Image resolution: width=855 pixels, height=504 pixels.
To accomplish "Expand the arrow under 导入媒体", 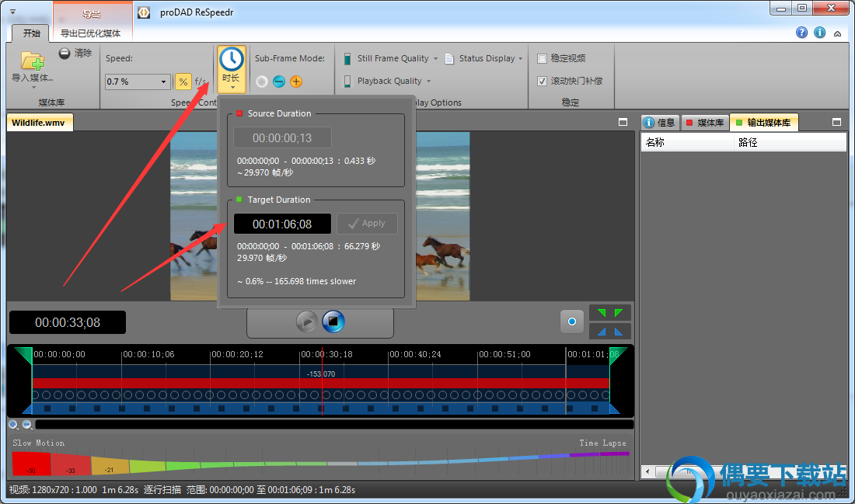I will pos(33,87).
